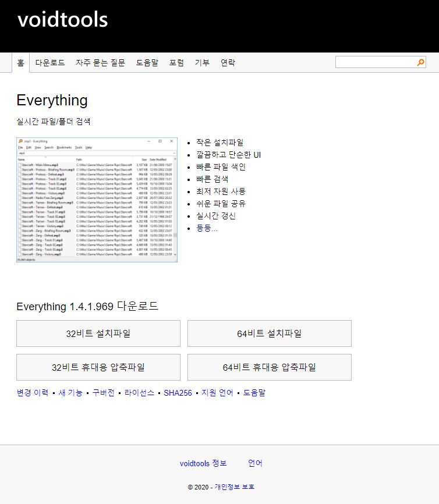Download the 64비트 휴대용 압축파일
Viewport: 439px width, 504px height.
click(x=270, y=367)
